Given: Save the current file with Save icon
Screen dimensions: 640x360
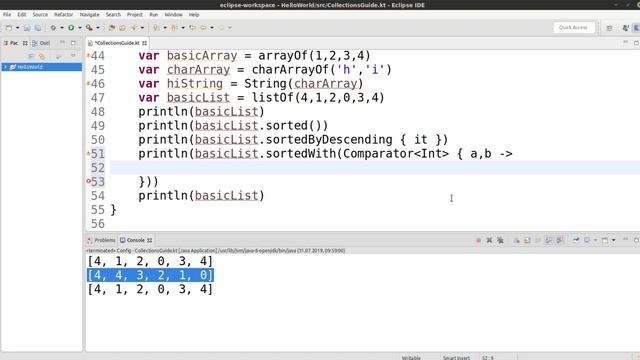Looking at the screenshot, I should 27,28.
